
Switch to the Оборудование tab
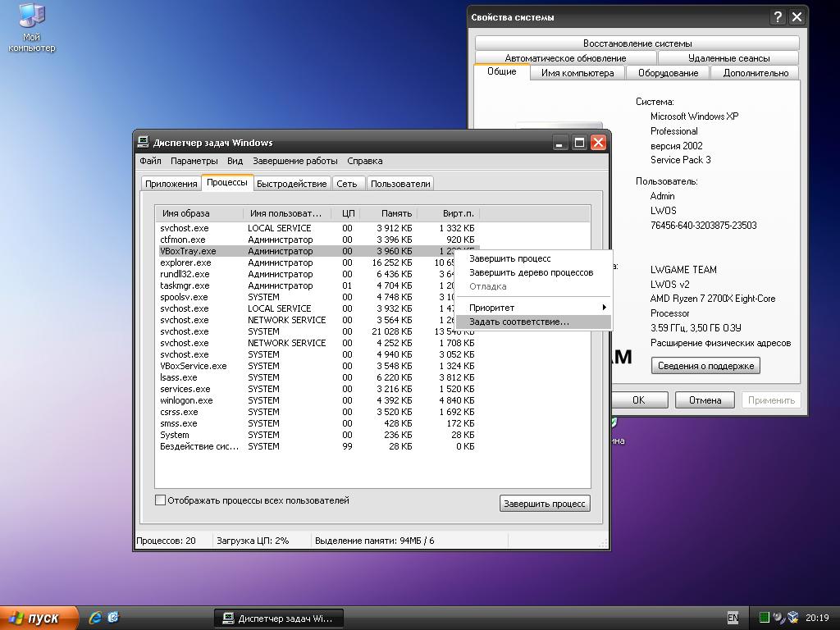[668, 73]
